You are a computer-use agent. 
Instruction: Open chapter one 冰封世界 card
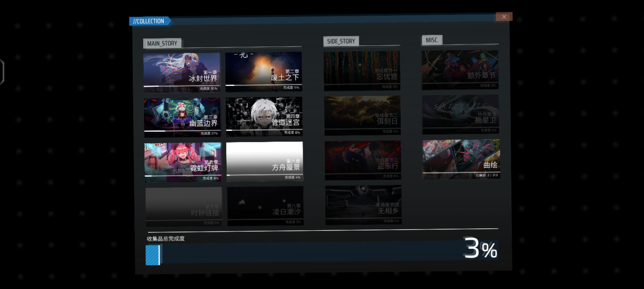click(x=182, y=73)
